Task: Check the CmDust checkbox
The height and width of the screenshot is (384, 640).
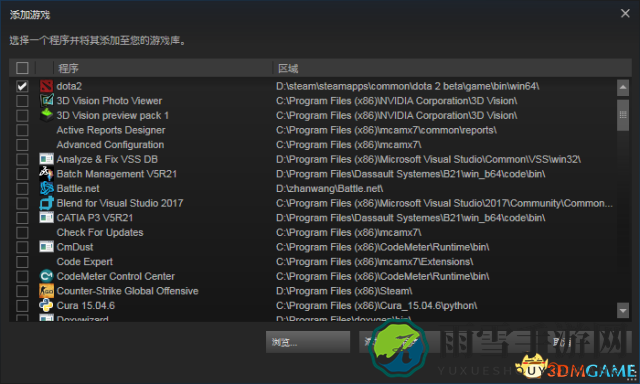Action: tap(22, 247)
